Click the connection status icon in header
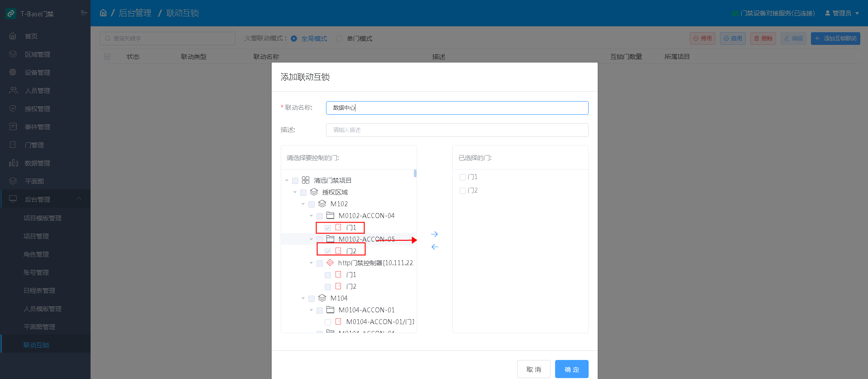Screen dimensions: 868x379 coord(735,14)
